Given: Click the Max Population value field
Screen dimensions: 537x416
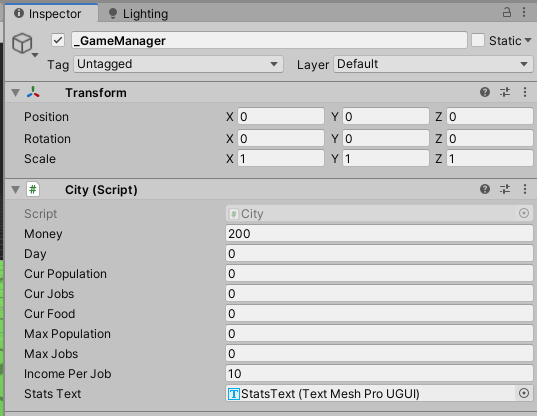Looking at the screenshot, I should click(x=379, y=334).
